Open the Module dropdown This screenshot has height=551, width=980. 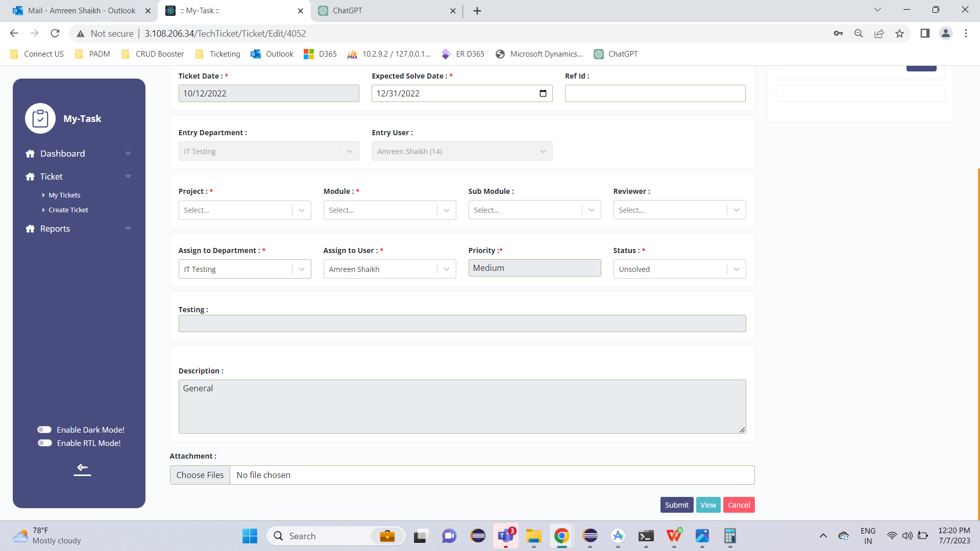389,210
